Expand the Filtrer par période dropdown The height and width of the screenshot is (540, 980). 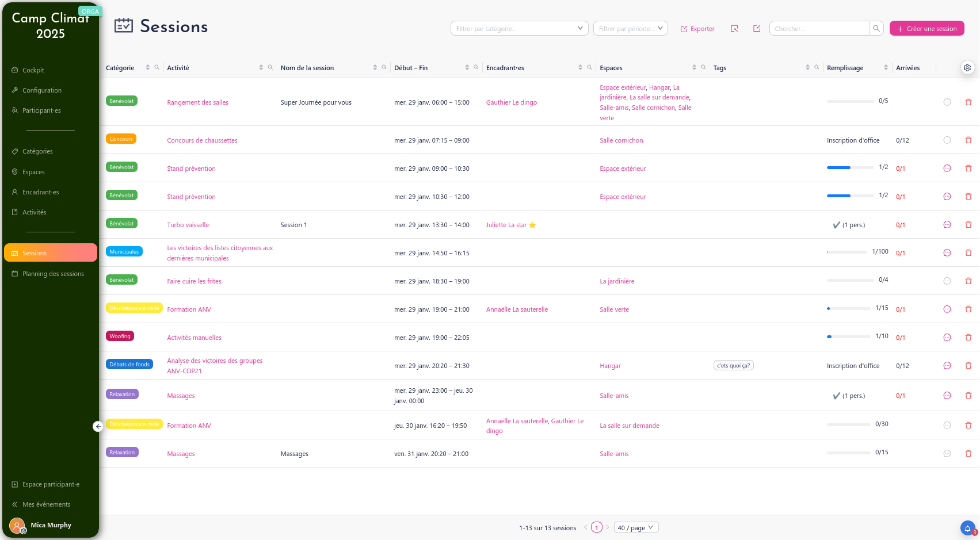click(630, 28)
